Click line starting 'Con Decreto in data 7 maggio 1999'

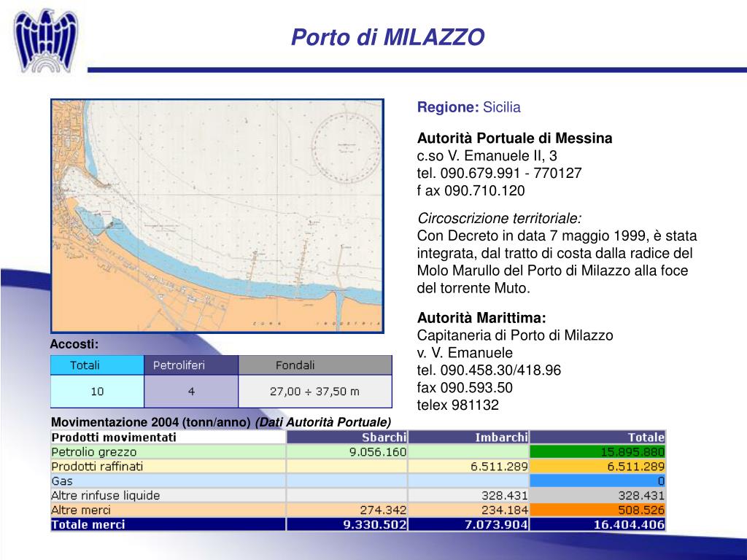(557, 236)
